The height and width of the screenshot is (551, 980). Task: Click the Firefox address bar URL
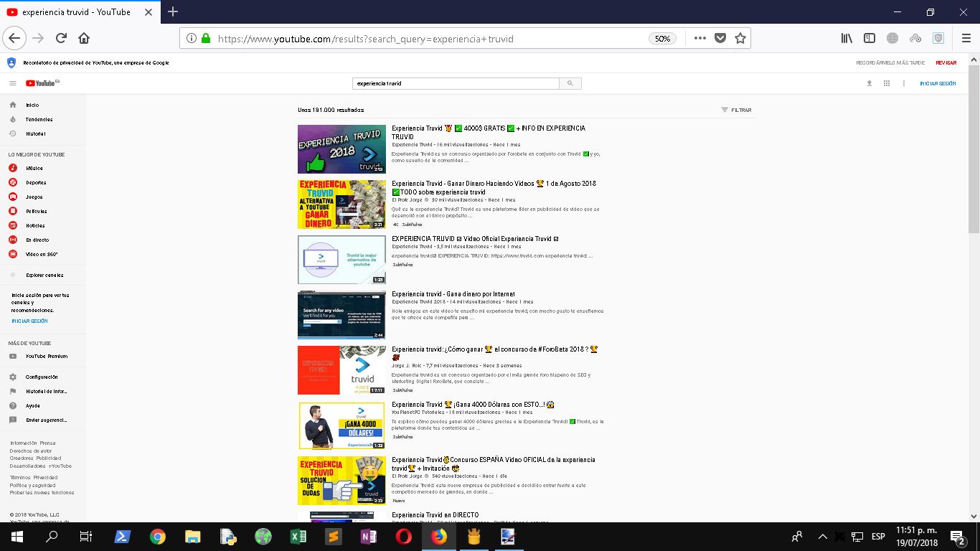coord(366,39)
